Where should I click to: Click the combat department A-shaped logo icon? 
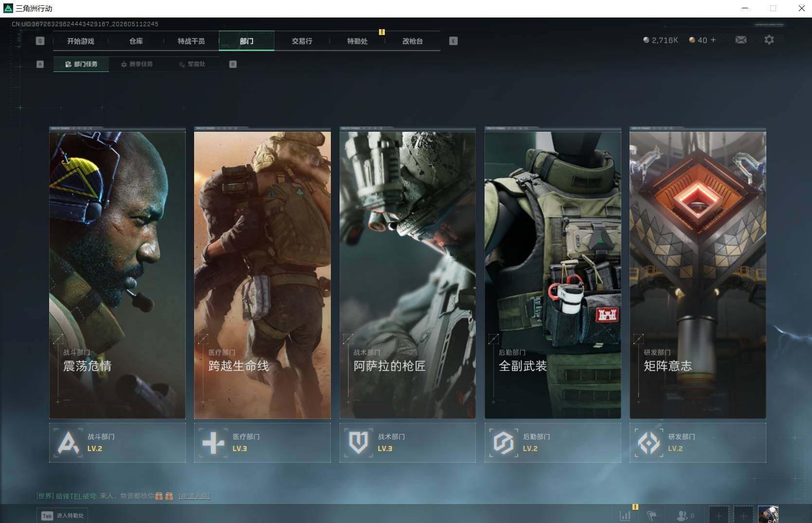68,443
